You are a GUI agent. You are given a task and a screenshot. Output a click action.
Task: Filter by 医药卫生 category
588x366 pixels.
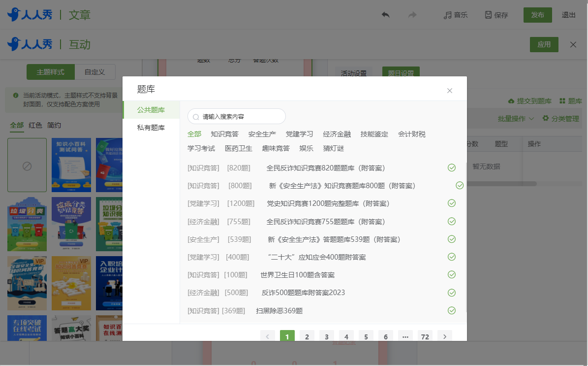point(239,148)
